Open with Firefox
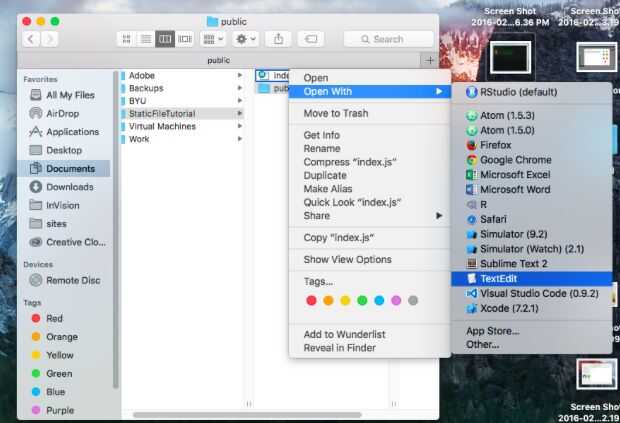The image size is (620, 423). [x=531, y=145]
